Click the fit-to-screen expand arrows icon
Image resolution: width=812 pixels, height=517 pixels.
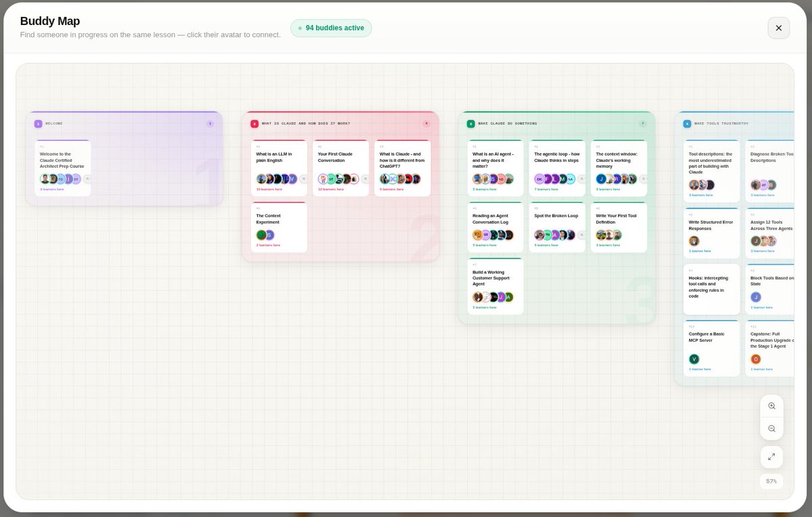771,457
